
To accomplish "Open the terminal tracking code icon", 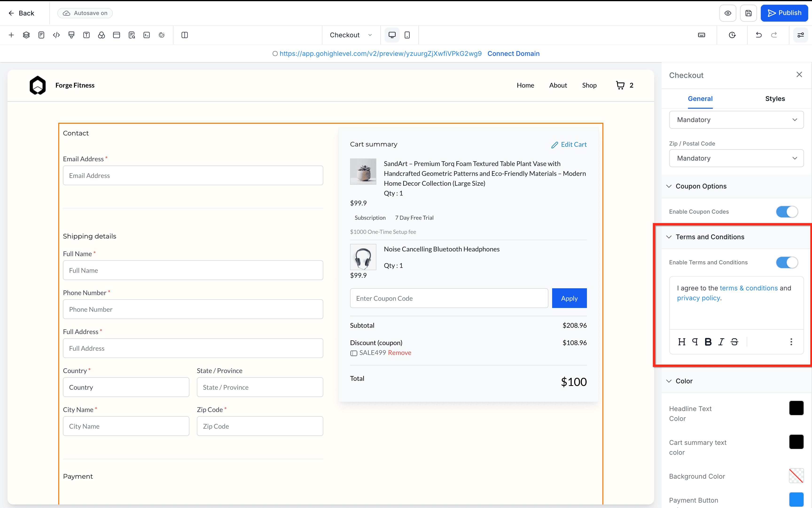I will pos(147,35).
